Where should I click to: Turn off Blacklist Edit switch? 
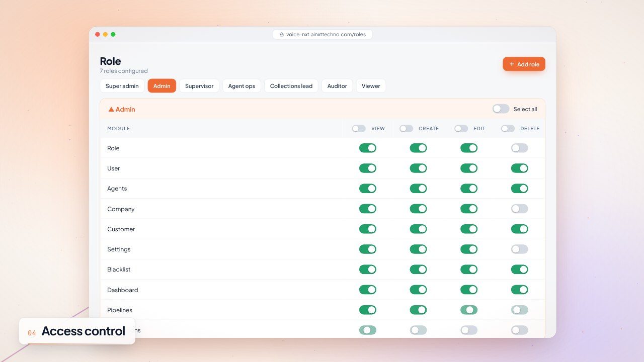(469, 269)
